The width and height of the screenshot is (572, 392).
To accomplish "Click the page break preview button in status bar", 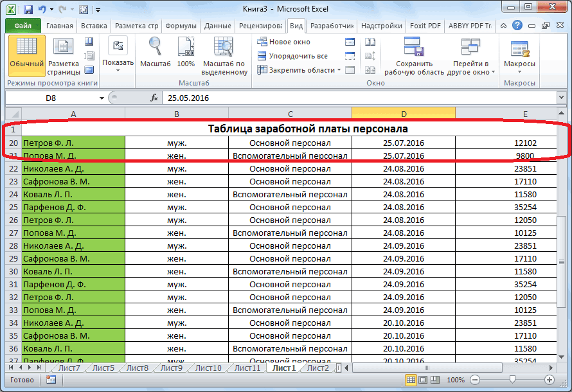I will (x=434, y=380).
